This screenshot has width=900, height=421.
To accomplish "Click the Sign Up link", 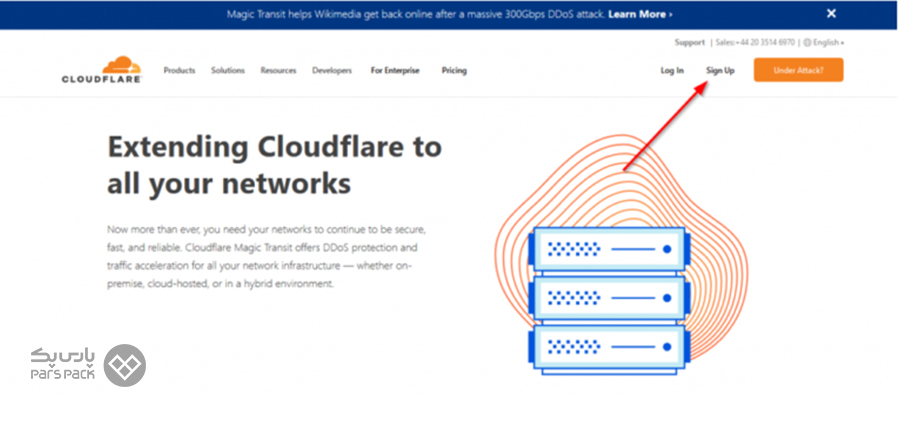I will coord(720,70).
